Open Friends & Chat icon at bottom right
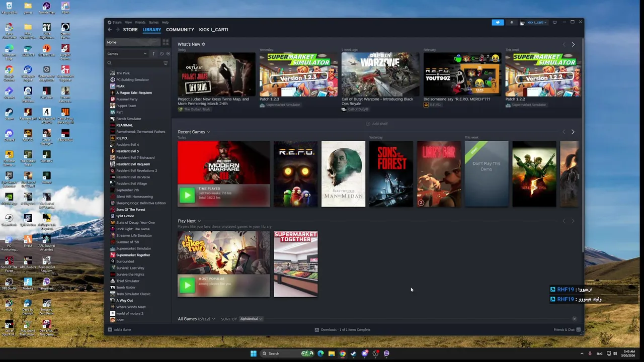This screenshot has height=362, width=644. pyautogui.click(x=579, y=330)
